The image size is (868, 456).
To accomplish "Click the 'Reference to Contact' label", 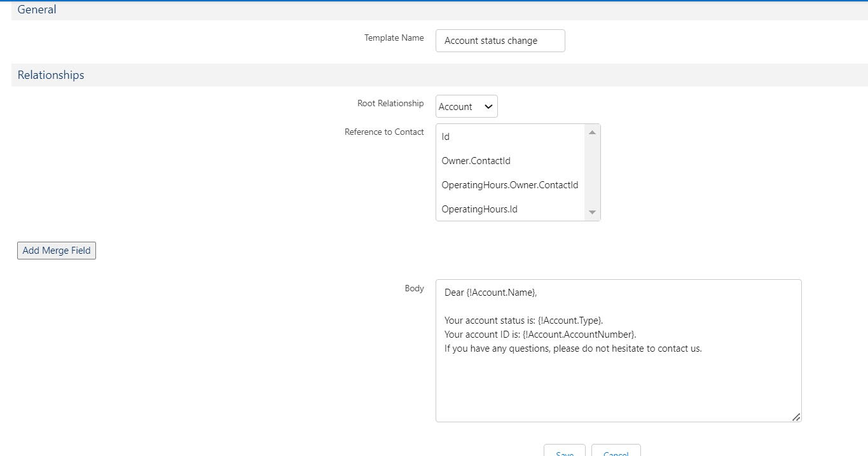I will (384, 132).
